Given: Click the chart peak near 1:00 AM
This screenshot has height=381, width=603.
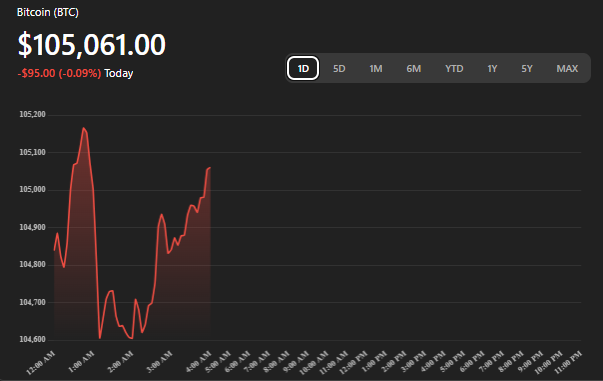Looking at the screenshot, I should [83, 128].
